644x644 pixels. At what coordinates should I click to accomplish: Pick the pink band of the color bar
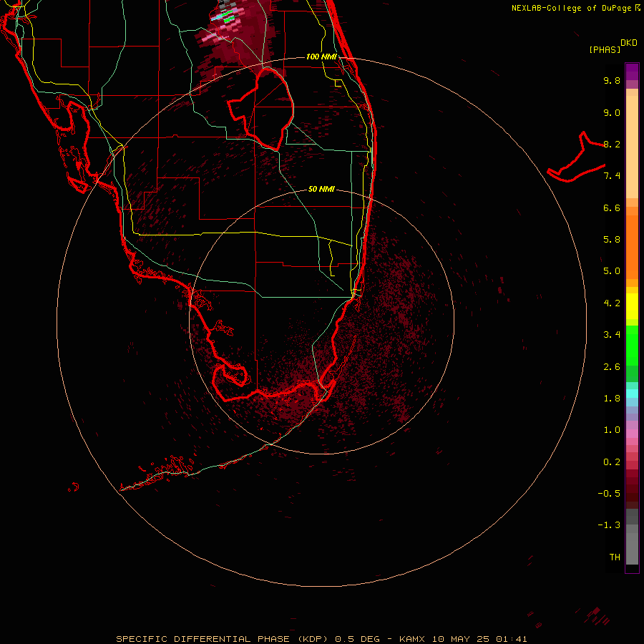coord(632,434)
